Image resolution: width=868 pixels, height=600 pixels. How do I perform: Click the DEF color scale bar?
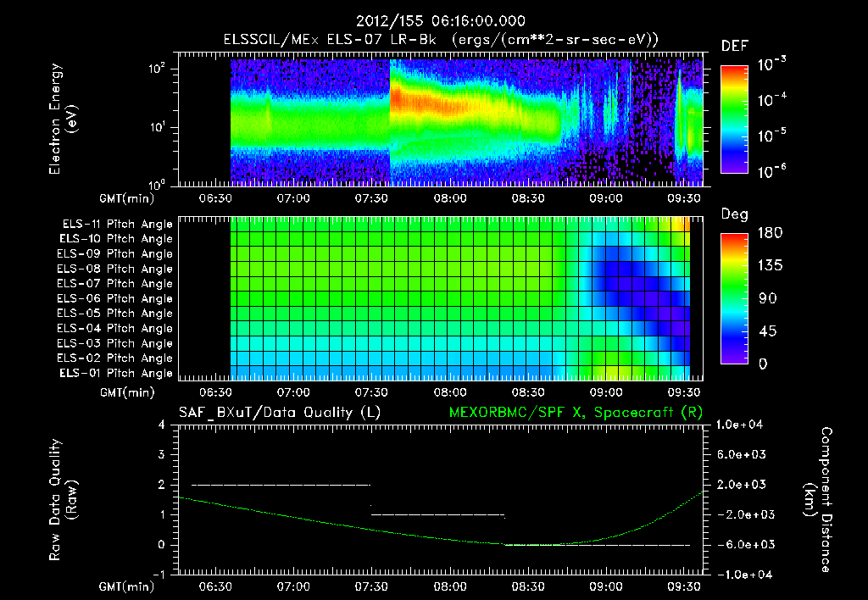(x=734, y=119)
